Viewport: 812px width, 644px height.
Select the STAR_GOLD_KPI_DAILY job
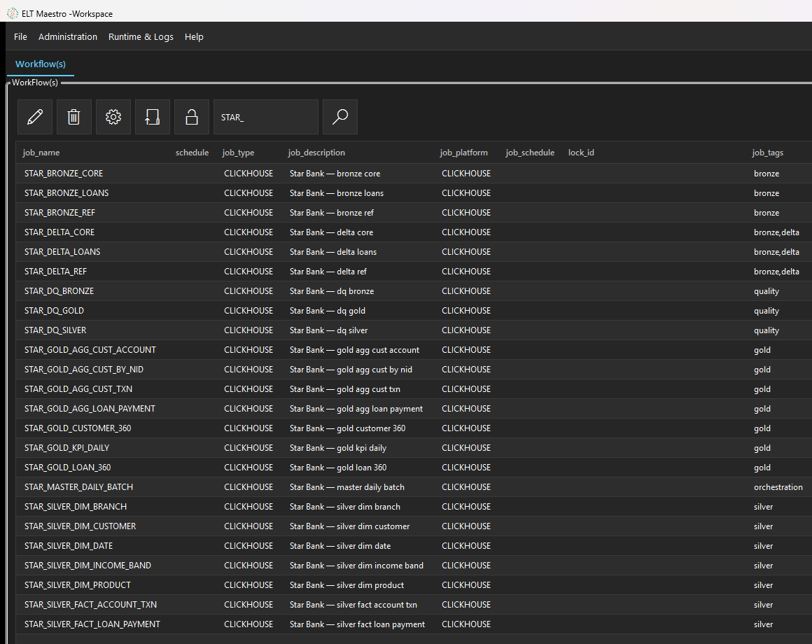coord(66,448)
